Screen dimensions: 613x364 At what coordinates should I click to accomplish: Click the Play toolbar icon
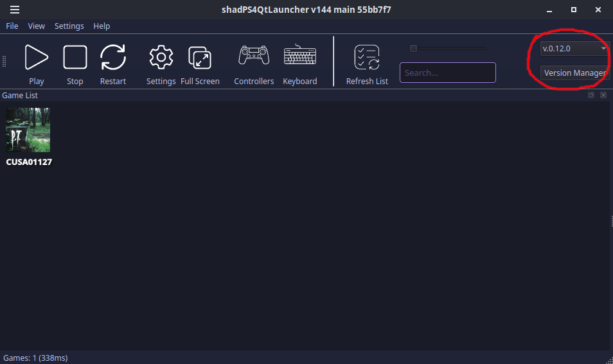[x=37, y=57]
